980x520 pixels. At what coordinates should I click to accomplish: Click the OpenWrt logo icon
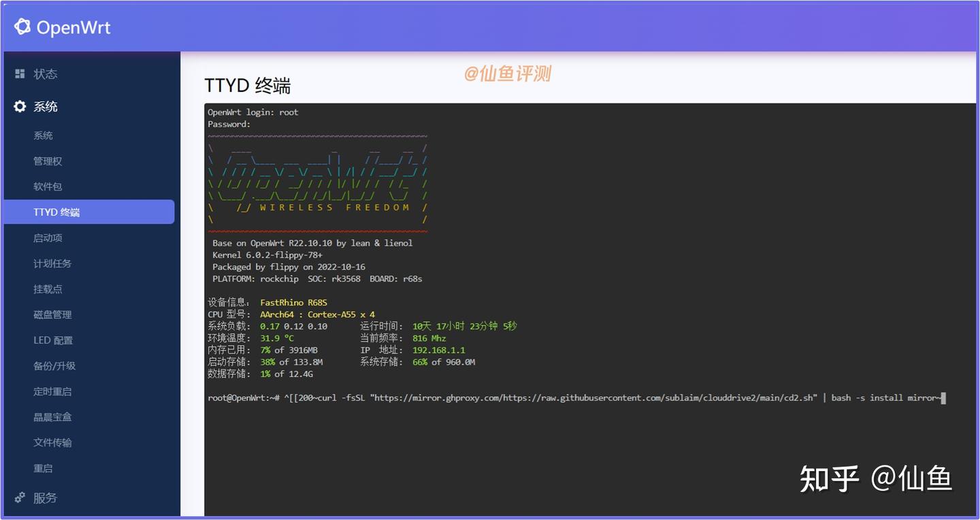point(24,26)
